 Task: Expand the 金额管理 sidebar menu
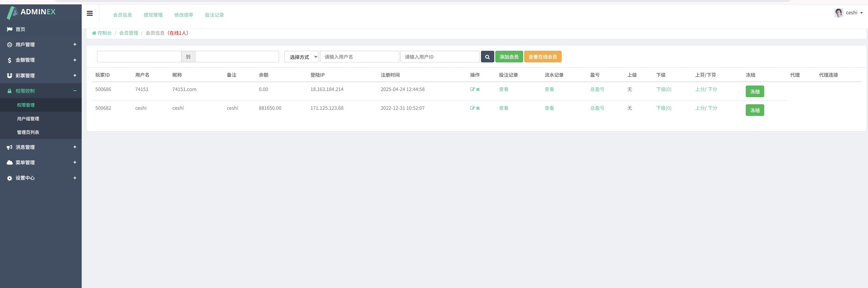tap(41, 60)
